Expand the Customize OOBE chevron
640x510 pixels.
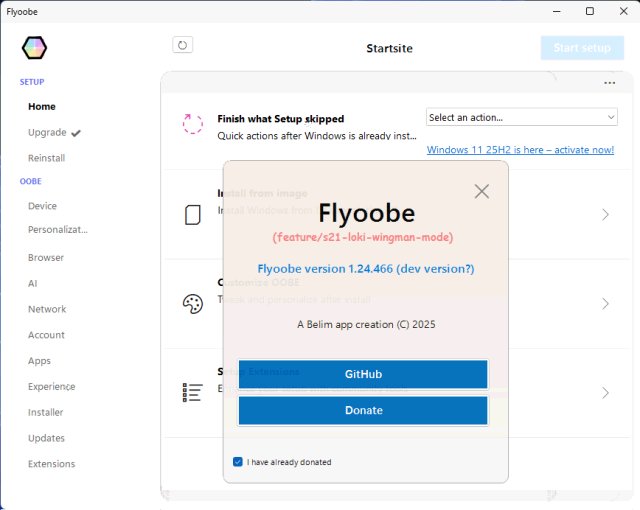click(605, 304)
